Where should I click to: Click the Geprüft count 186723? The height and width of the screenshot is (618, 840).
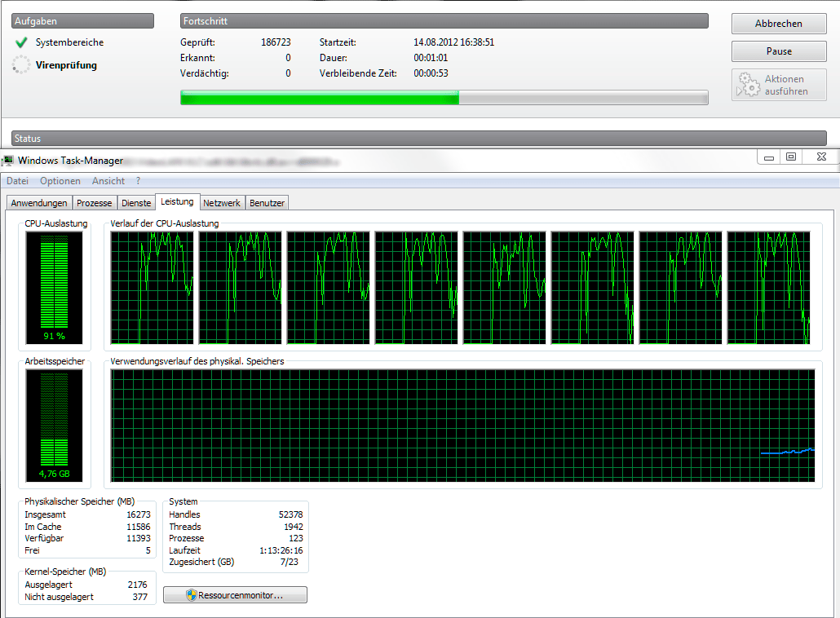(276, 42)
